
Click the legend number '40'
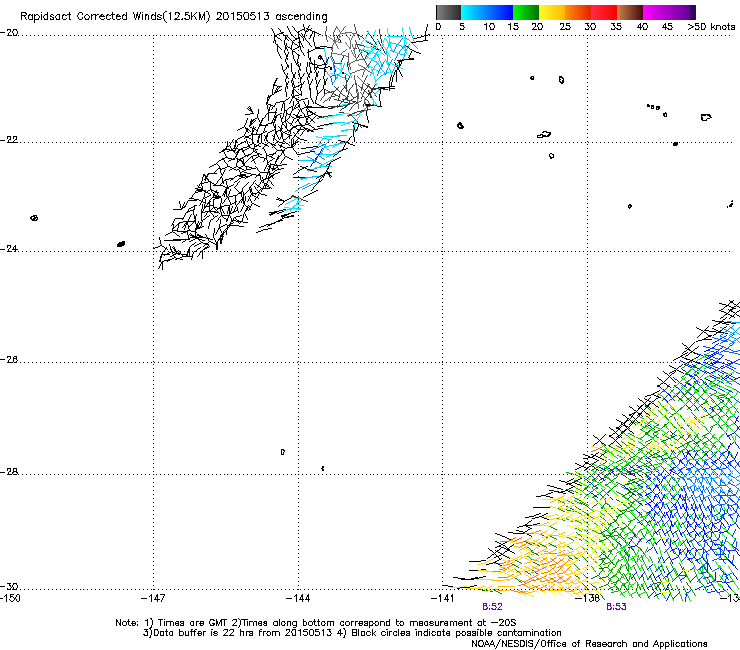pyautogui.click(x=642, y=27)
